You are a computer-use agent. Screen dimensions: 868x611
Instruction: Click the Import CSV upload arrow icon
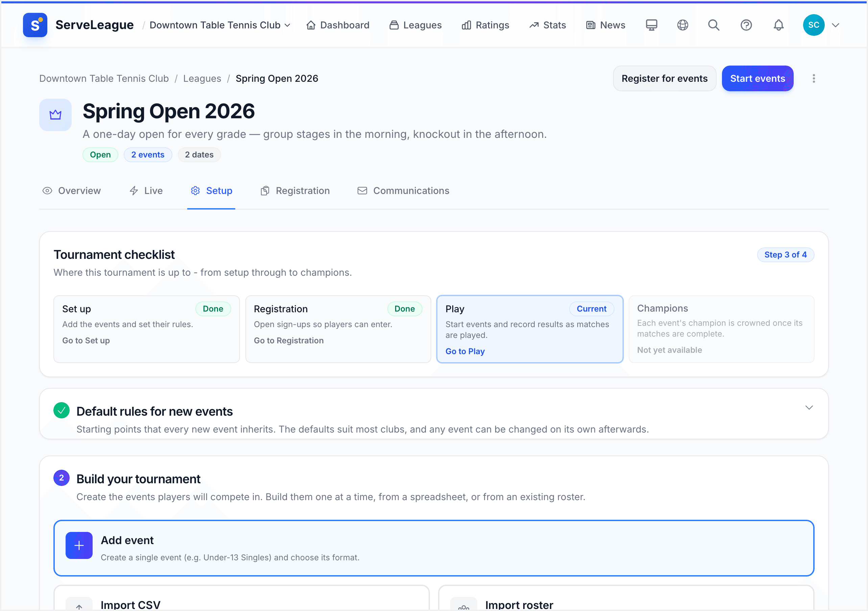[x=79, y=605]
